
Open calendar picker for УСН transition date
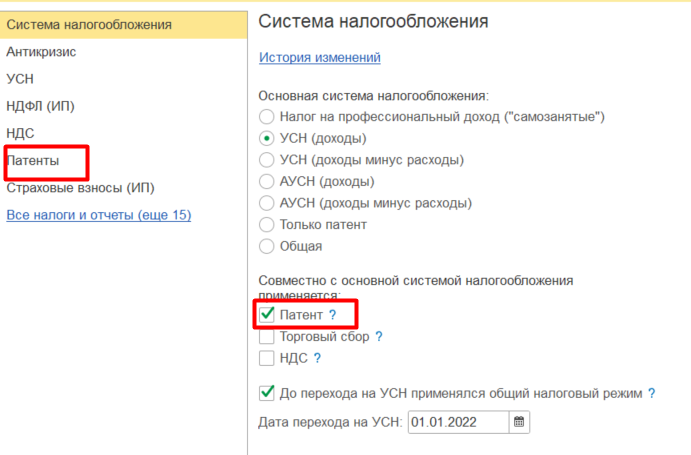click(x=519, y=422)
